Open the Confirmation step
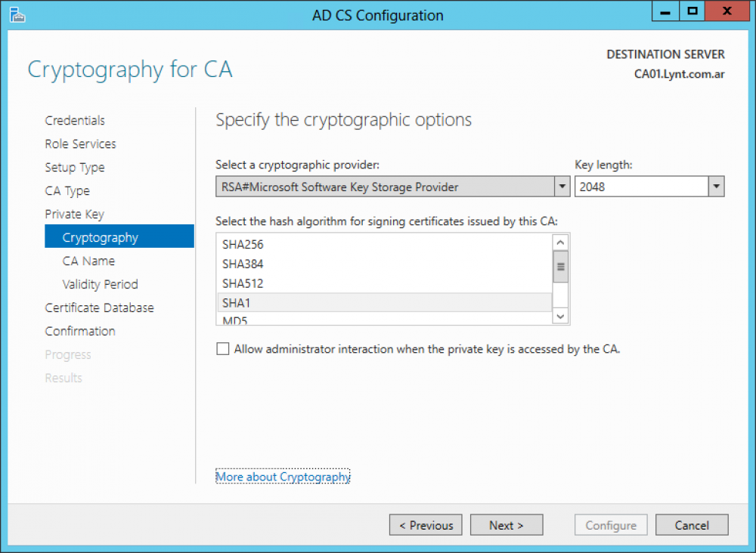 click(x=80, y=331)
